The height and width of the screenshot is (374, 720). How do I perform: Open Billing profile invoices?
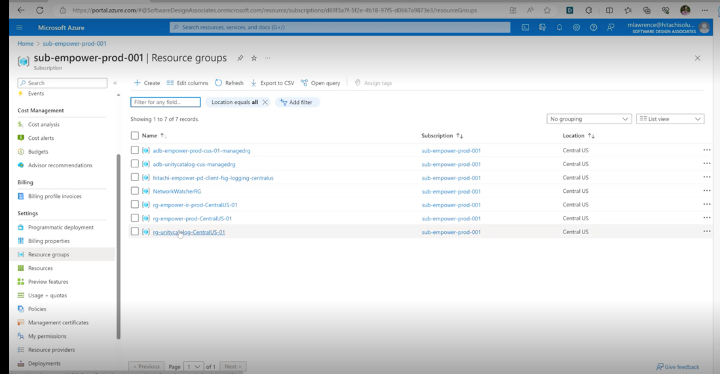[55, 196]
